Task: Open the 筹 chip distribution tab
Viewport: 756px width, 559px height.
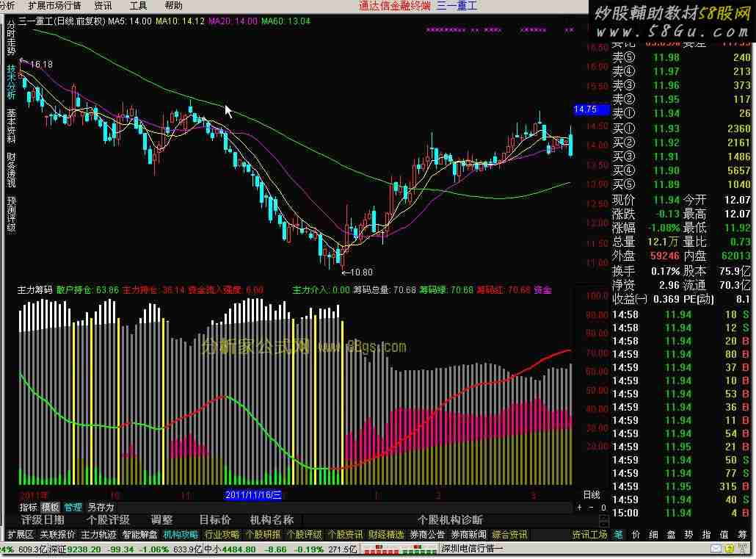Action: [742, 535]
